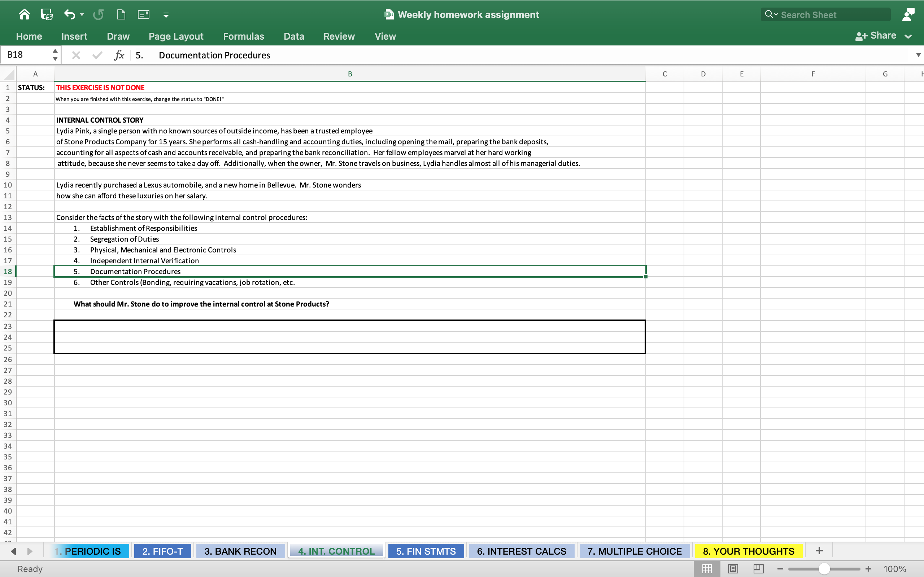Image resolution: width=924 pixels, height=577 pixels.
Task: Click the Add Sheet plus icon
Action: [819, 551]
